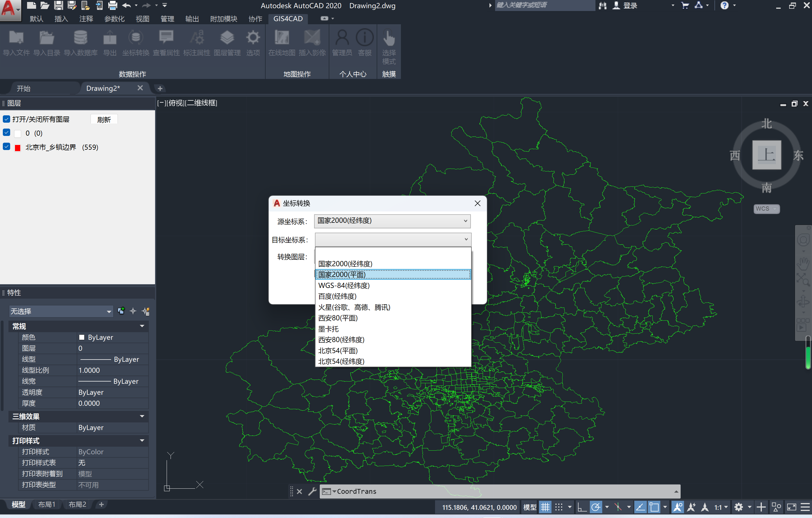Switch to the 附加模块 ribbon tab
This screenshot has height=518, width=812.
click(x=224, y=19)
